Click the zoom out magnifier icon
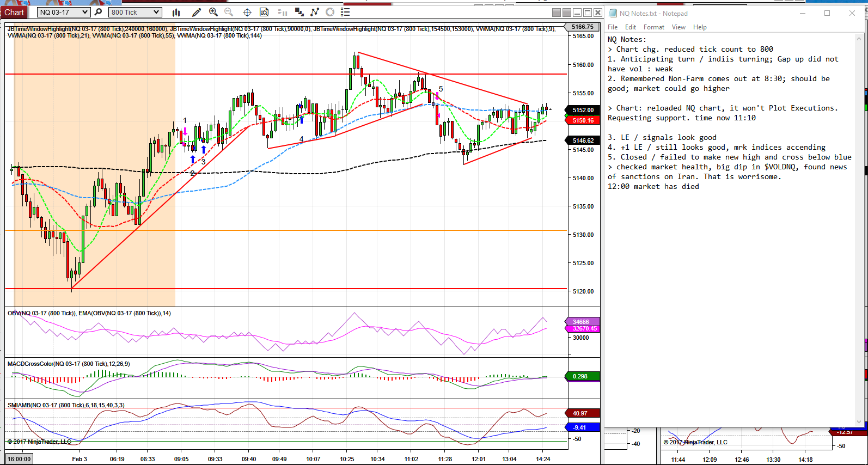Screen dimensions: 868x465 click(229, 12)
